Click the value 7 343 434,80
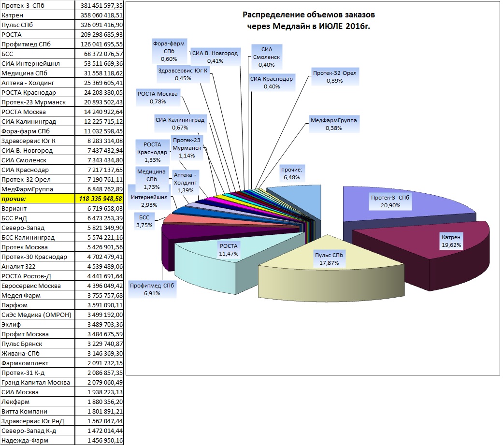This screenshot has height=445, width=504. tap(100, 160)
